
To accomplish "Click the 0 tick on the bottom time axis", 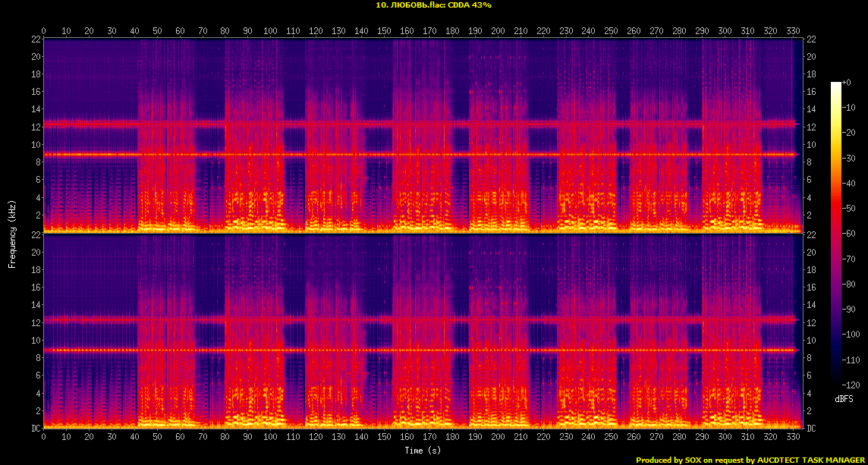I will coord(44,437).
